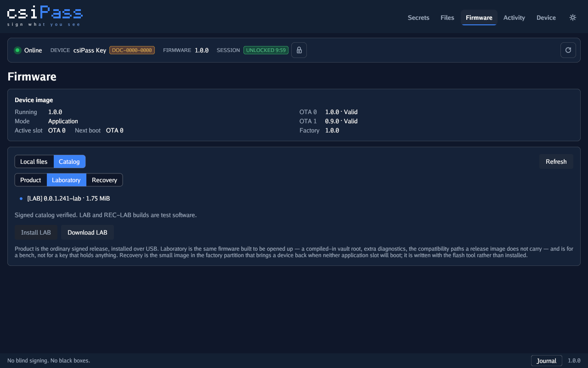
Task: Go to the Firmware tab
Action: [x=479, y=17]
